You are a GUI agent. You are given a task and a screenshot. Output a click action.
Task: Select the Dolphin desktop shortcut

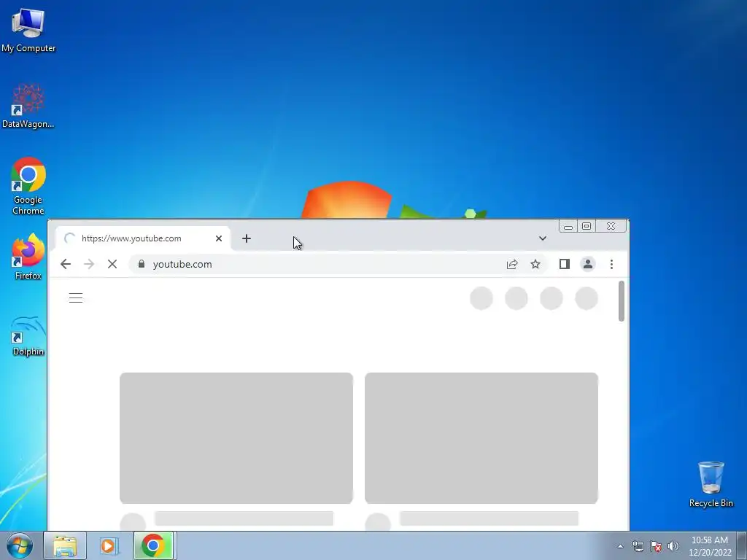[x=28, y=335]
